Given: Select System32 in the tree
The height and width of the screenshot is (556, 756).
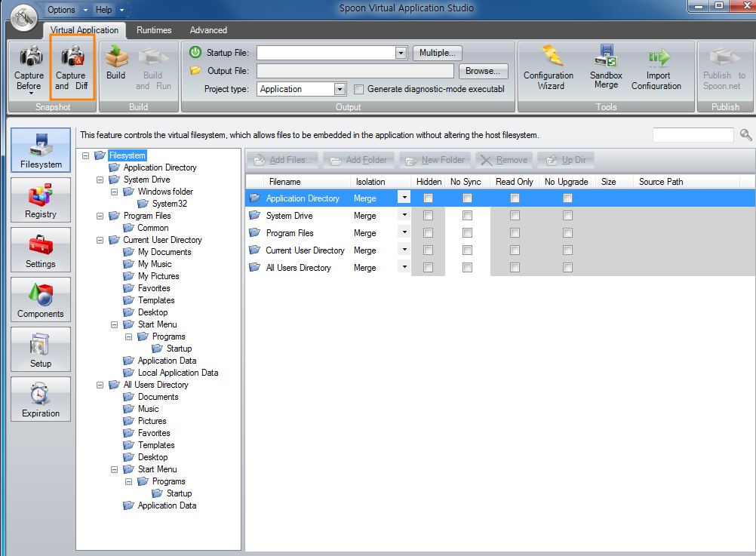Looking at the screenshot, I should (x=169, y=204).
